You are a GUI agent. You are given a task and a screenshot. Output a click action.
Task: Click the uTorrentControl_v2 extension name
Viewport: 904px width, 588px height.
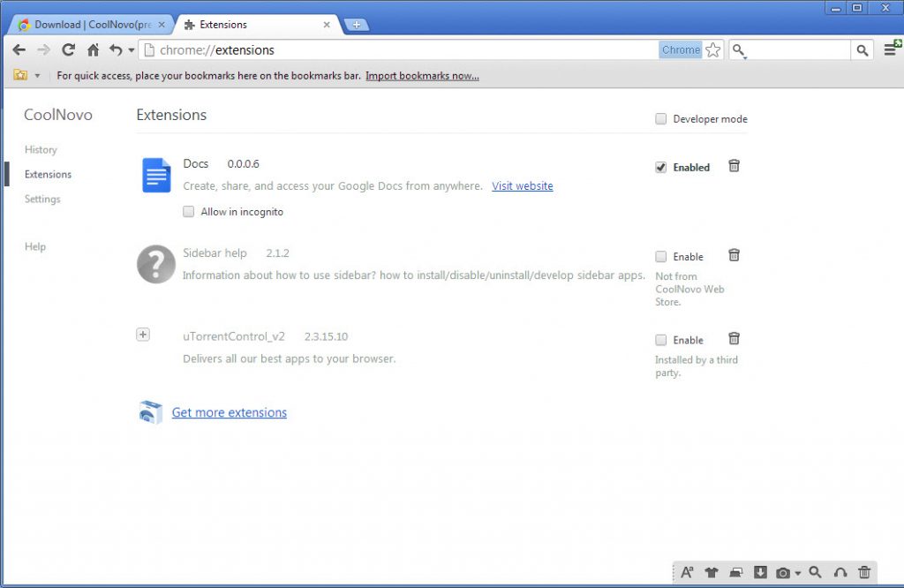pyautogui.click(x=233, y=336)
